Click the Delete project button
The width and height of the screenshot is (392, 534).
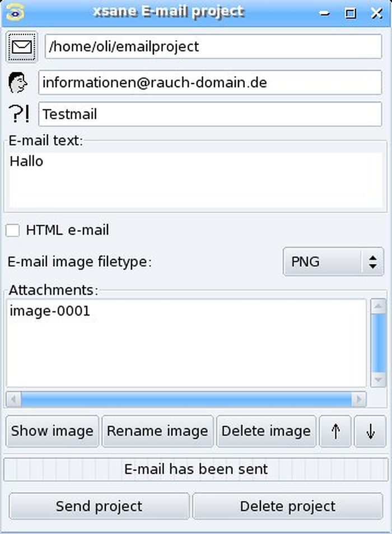(x=288, y=506)
